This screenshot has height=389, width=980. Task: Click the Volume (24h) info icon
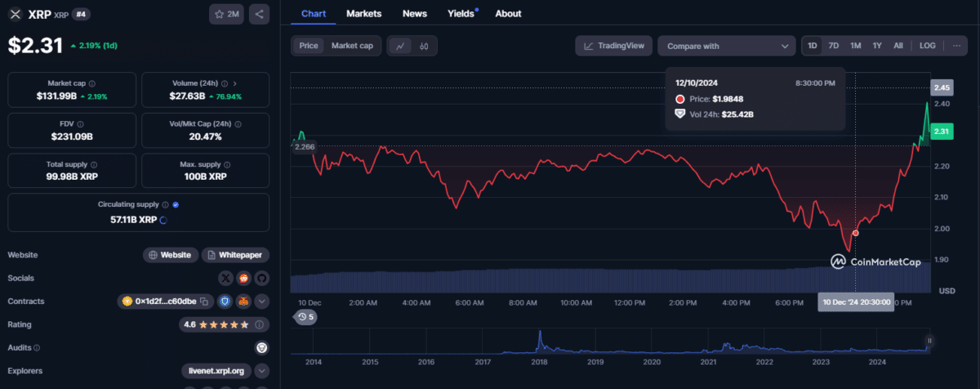[226, 83]
